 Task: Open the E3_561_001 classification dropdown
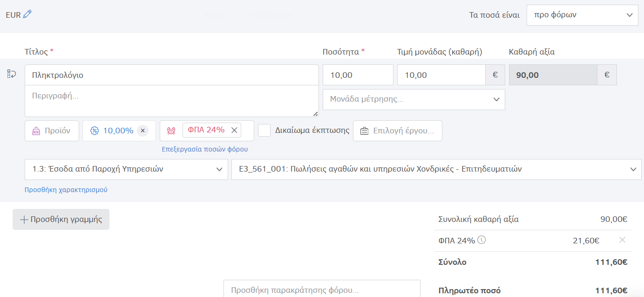pos(436,169)
